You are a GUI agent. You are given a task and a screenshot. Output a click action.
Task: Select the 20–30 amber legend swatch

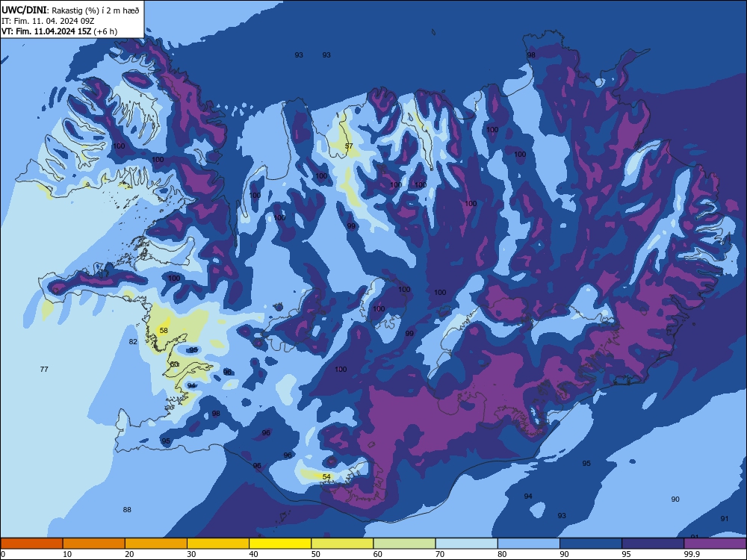point(156,544)
